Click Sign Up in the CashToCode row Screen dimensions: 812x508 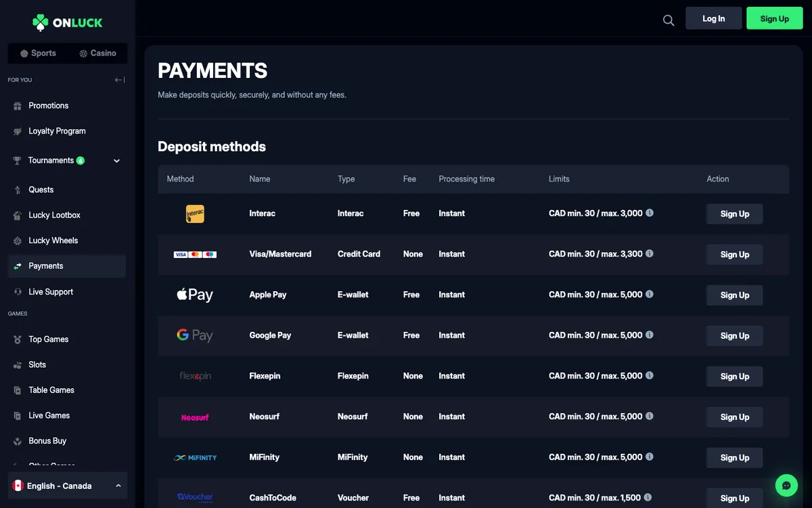[734, 498]
